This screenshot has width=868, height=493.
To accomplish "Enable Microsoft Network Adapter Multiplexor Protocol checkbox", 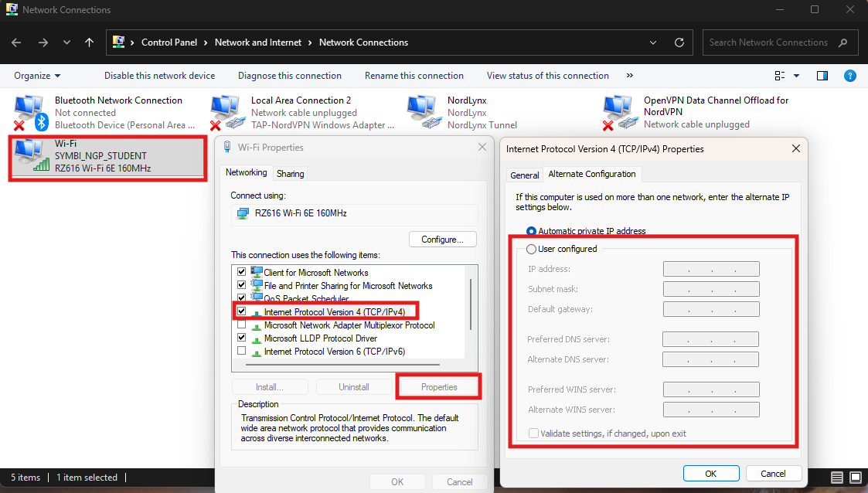I will pos(241,325).
